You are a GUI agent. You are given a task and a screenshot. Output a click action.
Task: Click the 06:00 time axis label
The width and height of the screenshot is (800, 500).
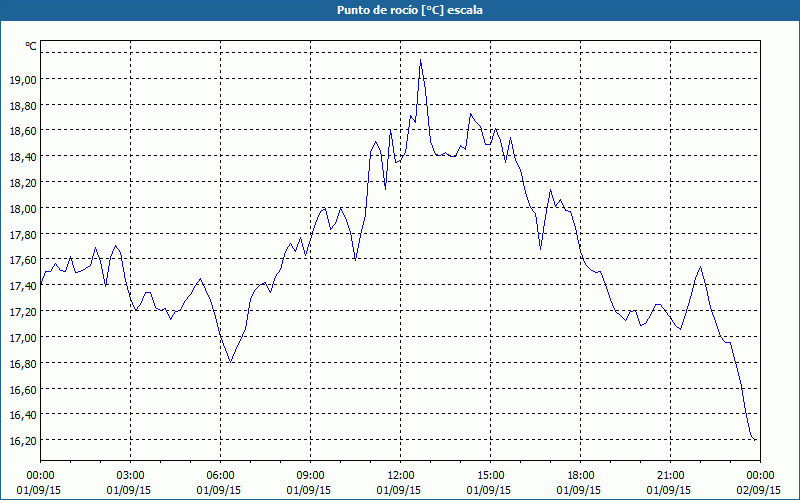[220, 475]
